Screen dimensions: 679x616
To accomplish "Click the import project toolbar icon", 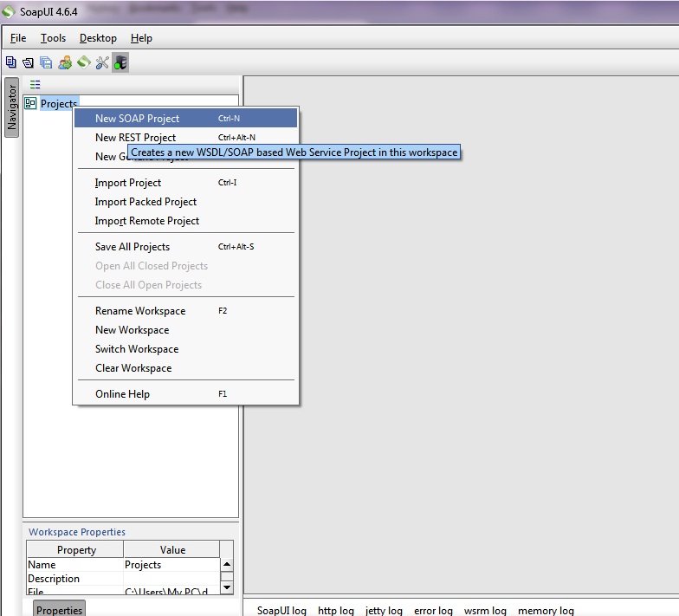I will (x=28, y=62).
